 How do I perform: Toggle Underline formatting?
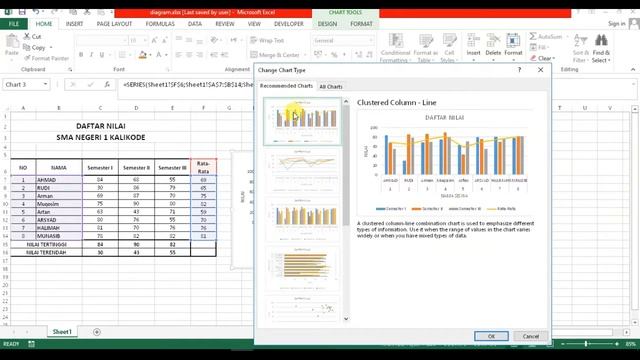(x=102, y=55)
